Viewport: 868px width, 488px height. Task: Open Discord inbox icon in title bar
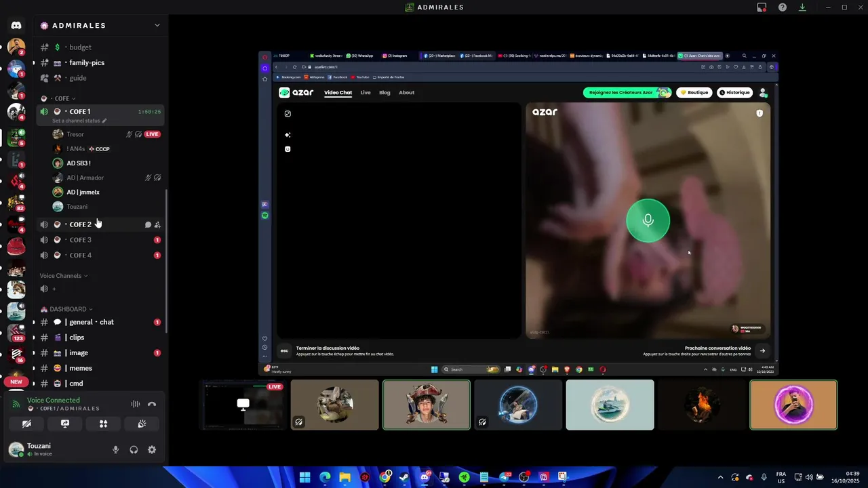click(762, 7)
